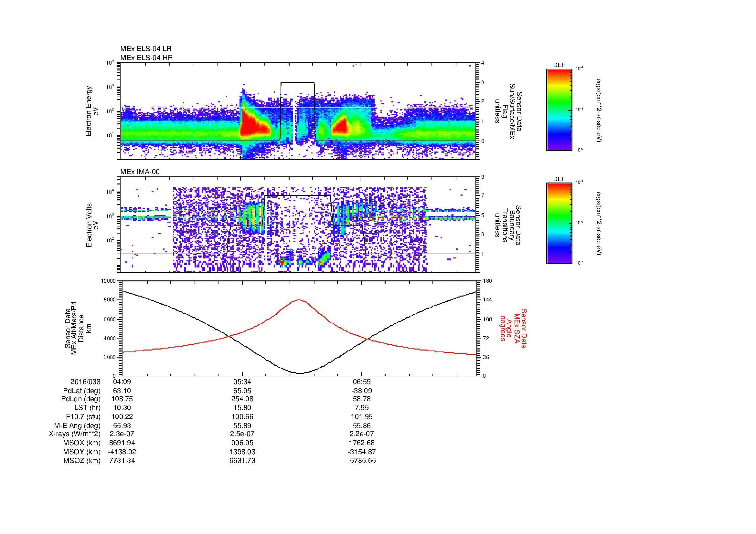Select the "Electron Volts eV" axis label
The image size is (756, 534).
(92, 225)
